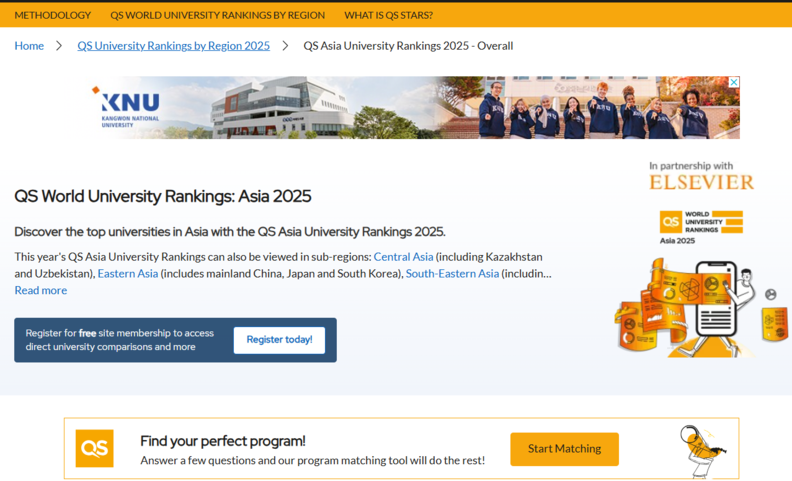Screen dimensions: 792x481
Task: Open the orange QS logo in program banner
Action: (x=94, y=448)
